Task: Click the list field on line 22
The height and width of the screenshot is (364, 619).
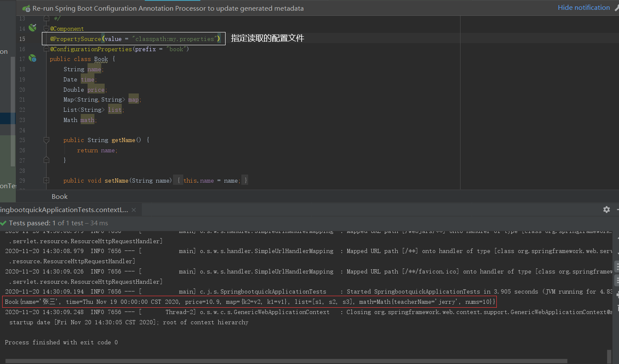Action: (114, 110)
